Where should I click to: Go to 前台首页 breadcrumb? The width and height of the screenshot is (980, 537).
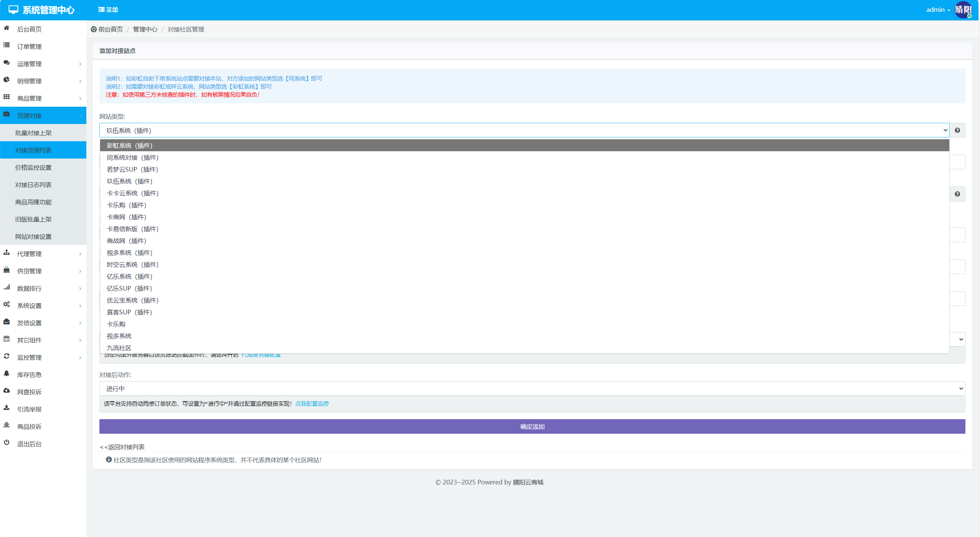click(111, 30)
